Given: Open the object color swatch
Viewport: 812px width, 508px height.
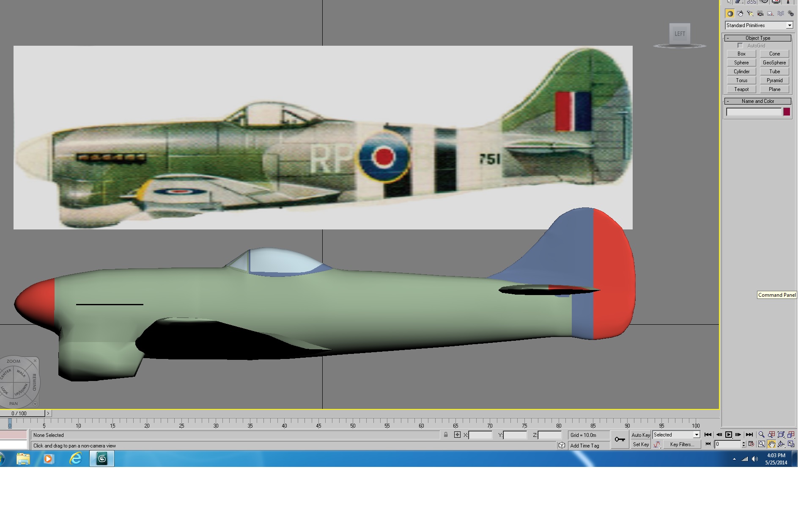Looking at the screenshot, I should click(787, 112).
